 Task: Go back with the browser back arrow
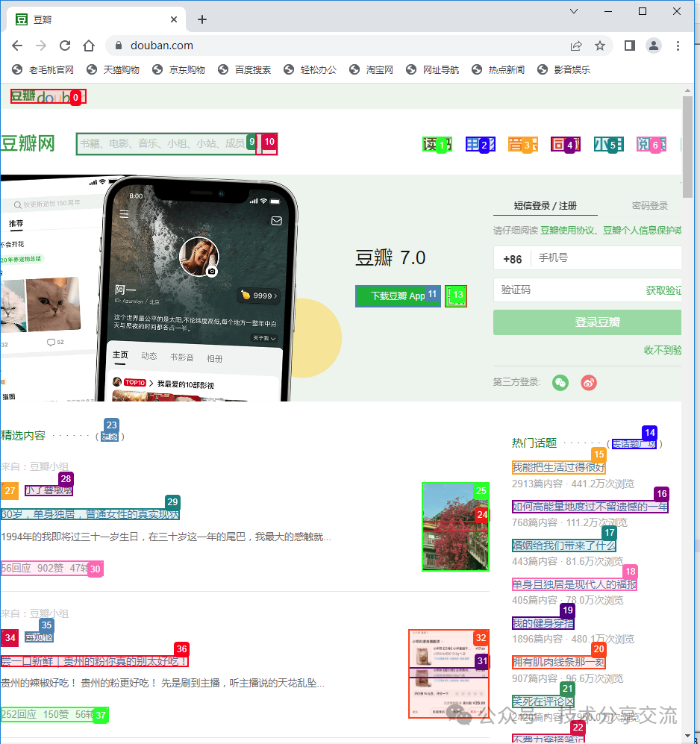point(17,46)
